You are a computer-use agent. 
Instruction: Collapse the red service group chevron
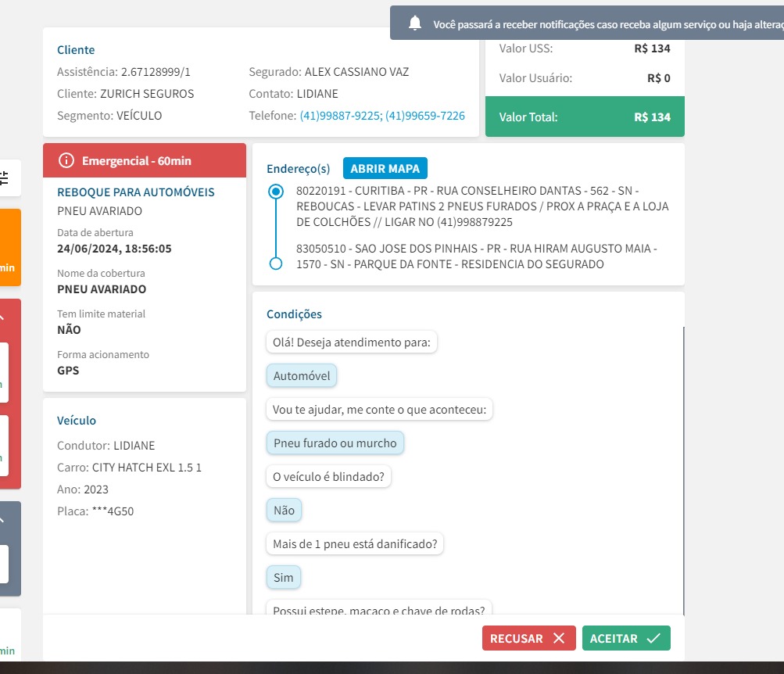[2, 318]
